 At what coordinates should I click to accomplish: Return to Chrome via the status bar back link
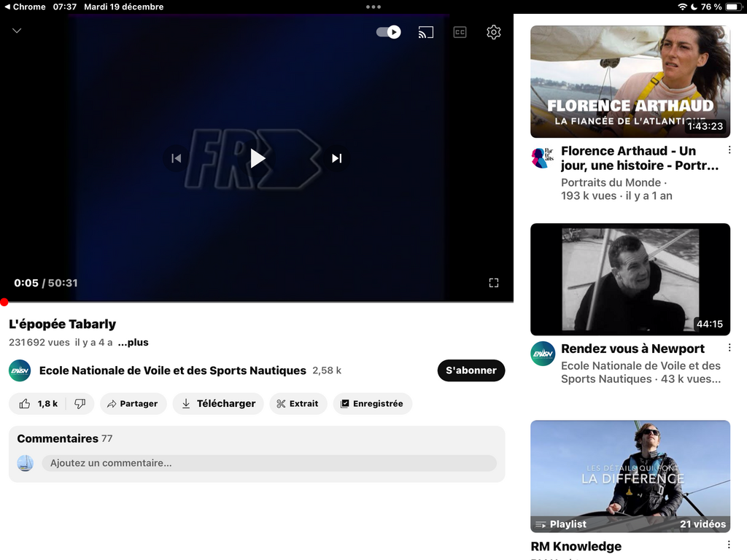point(25,7)
